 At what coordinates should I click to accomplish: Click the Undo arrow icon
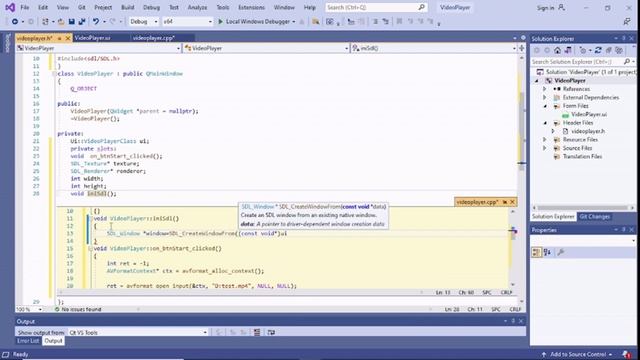(96, 22)
